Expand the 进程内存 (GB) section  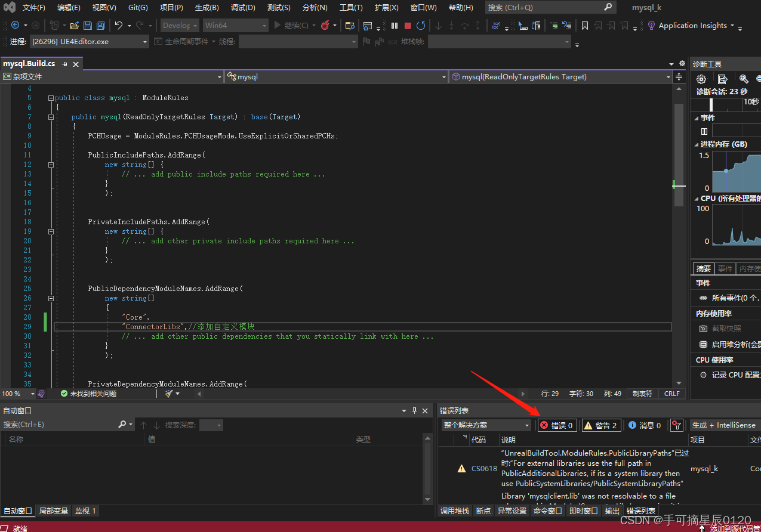(x=697, y=144)
